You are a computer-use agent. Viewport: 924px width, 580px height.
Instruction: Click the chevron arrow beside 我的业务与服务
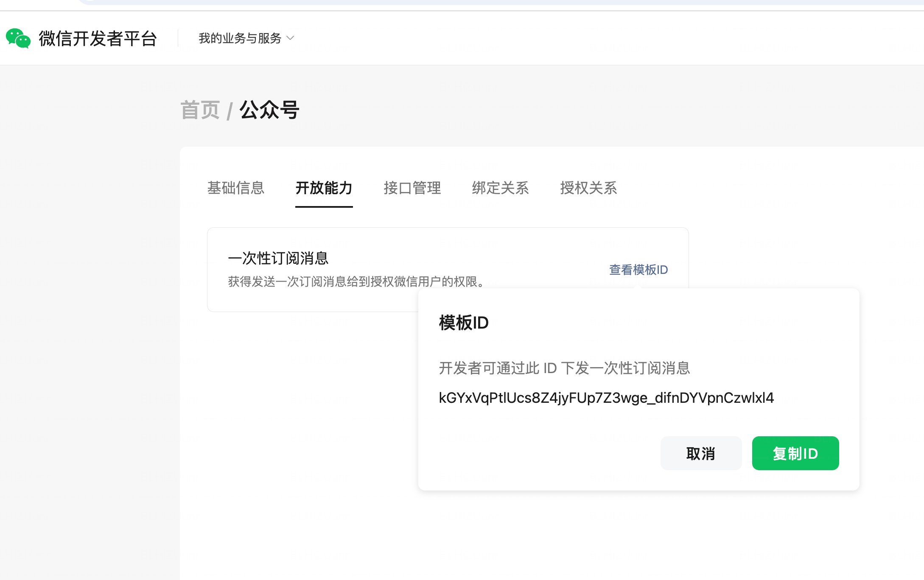pyautogui.click(x=291, y=38)
